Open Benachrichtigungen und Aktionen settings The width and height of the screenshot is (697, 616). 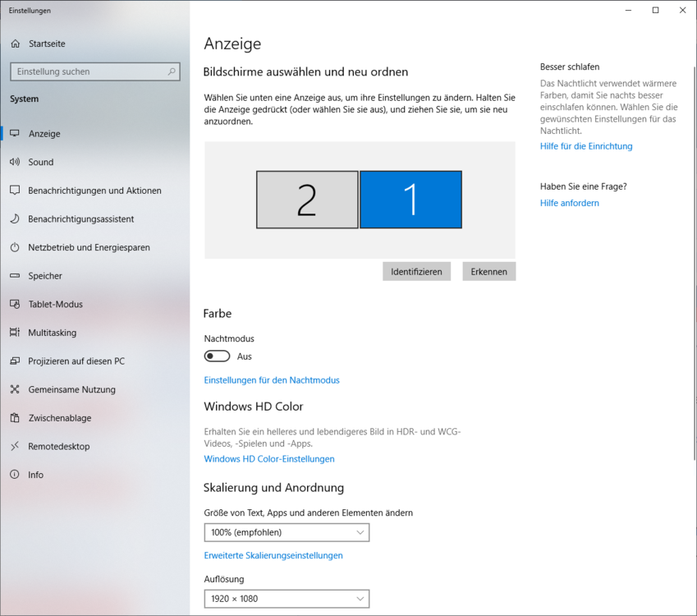[16, 191]
